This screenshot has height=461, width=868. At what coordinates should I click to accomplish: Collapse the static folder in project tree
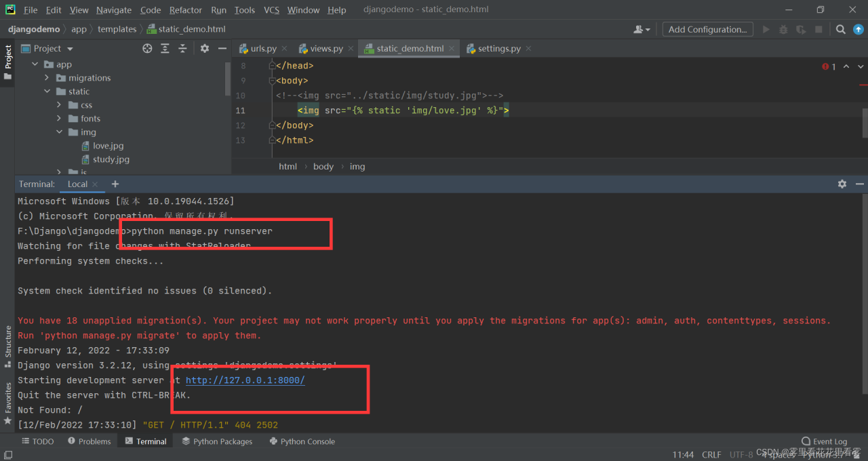(47, 92)
